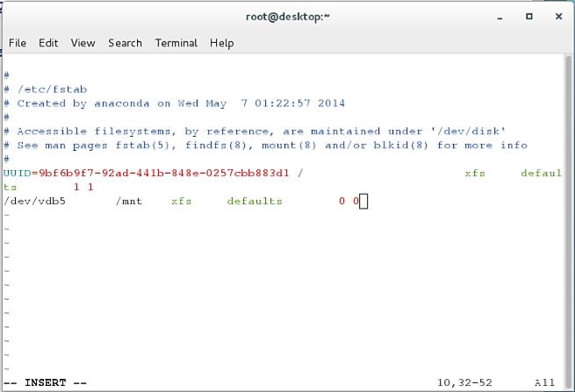The image size is (575, 392).
Task: Click the '# /etc/fstab' comment line
Action: tap(46, 89)
